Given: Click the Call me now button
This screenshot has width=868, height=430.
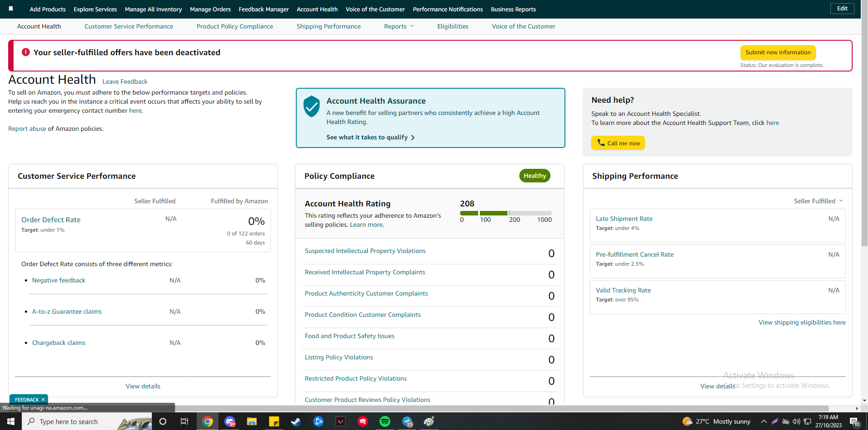Looking at the screenshot, I should [x=618, y=143].
